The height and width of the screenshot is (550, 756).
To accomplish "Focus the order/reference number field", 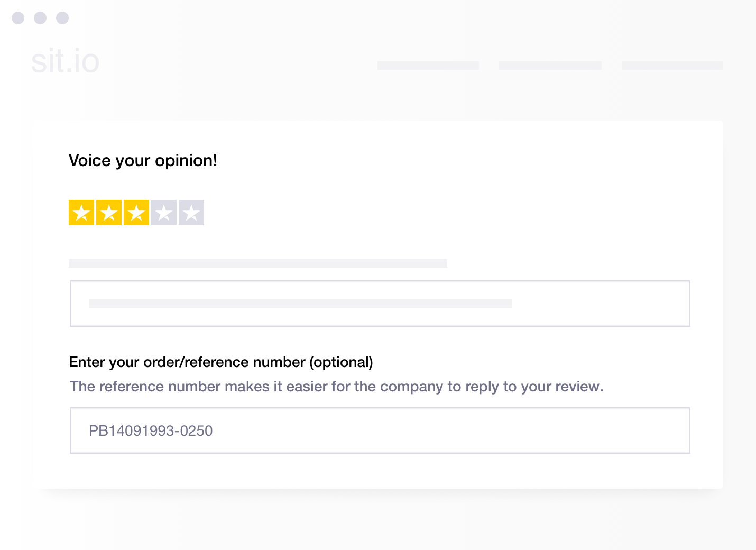I will pyautogui.click(x=380, y=430).
